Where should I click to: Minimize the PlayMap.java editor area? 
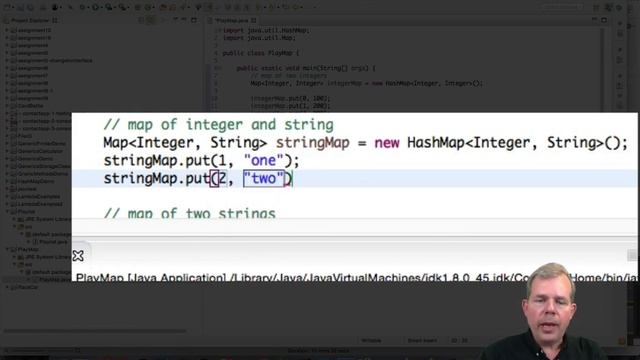click(x=595, y=20)
